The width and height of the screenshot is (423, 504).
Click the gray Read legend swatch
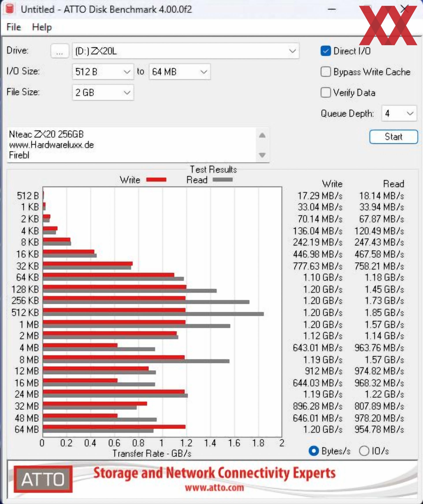[x=223, y=179]
